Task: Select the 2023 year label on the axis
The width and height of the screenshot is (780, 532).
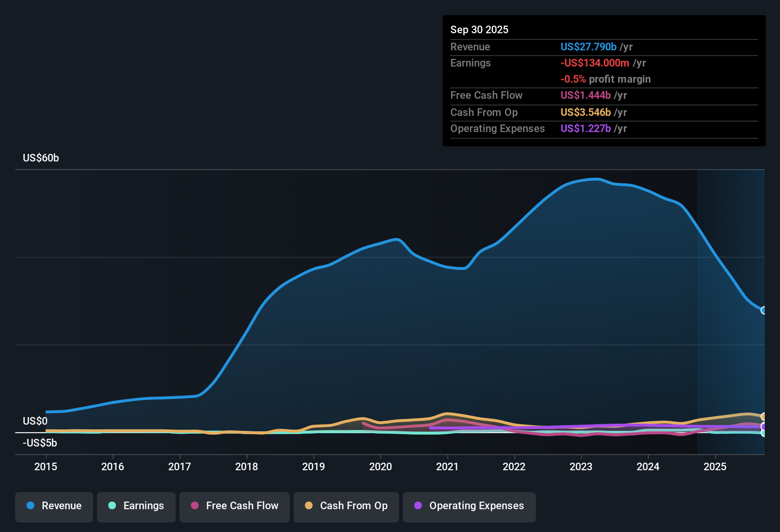Action: [x=581, y=467]
